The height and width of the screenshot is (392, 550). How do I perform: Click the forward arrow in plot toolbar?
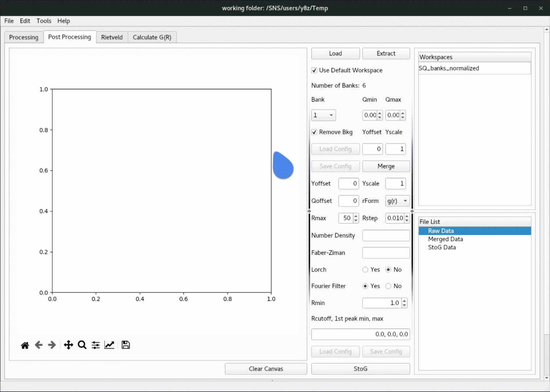(x=52, y=345)
